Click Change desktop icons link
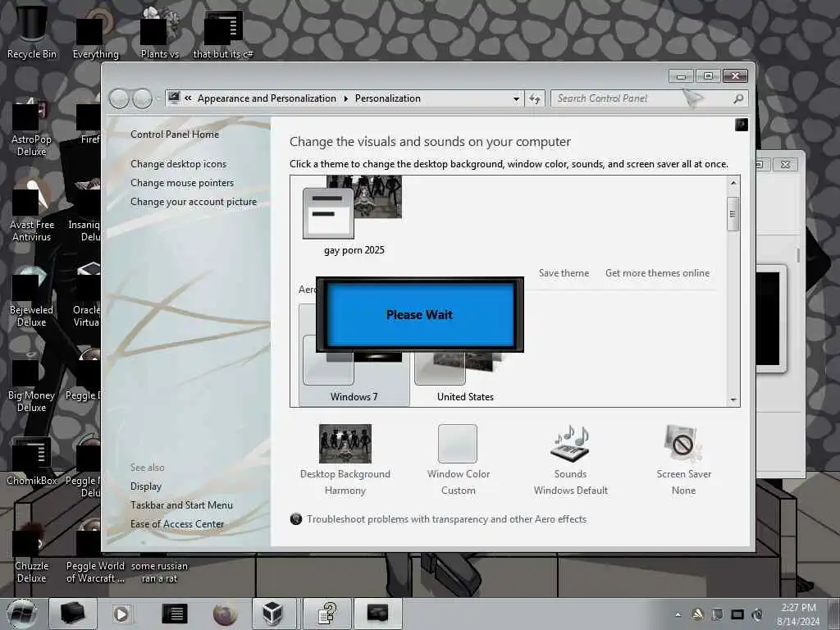The height and width of the screenshot is (630, 840). click(178, 164)
